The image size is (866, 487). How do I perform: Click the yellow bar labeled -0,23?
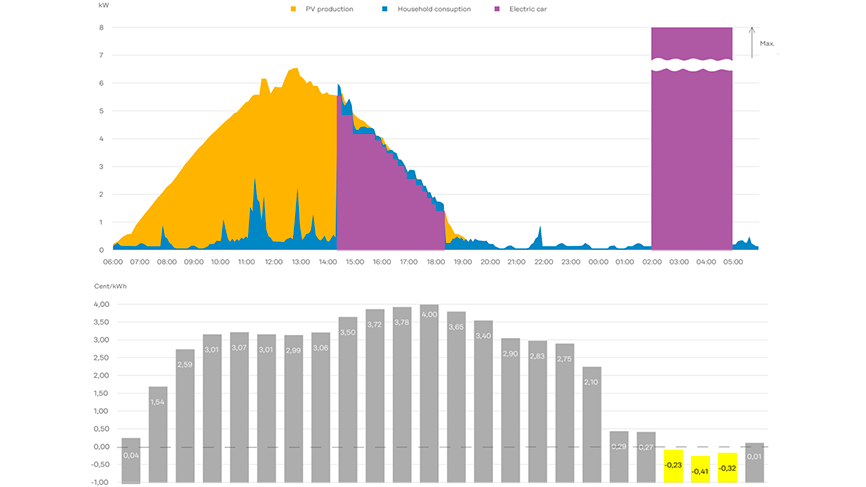coord(673,466)
